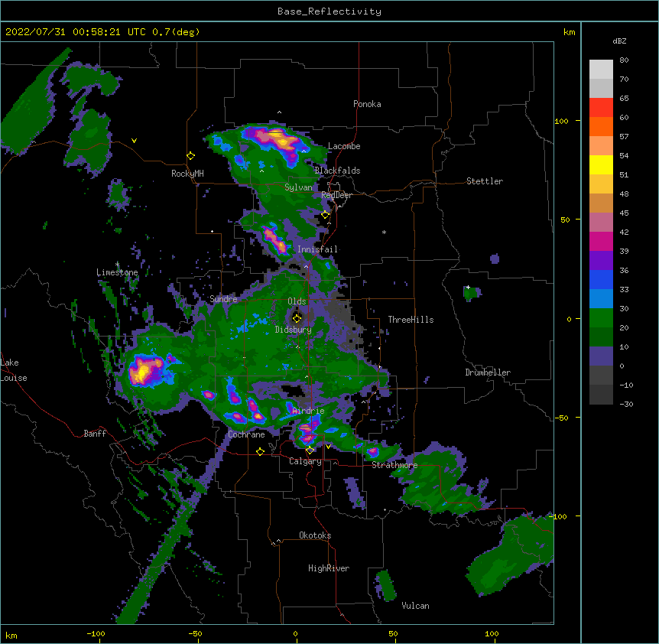Click the white caret marker west of Ponoka
Screen dimensions: 659x644
click(x=279, y=112)
